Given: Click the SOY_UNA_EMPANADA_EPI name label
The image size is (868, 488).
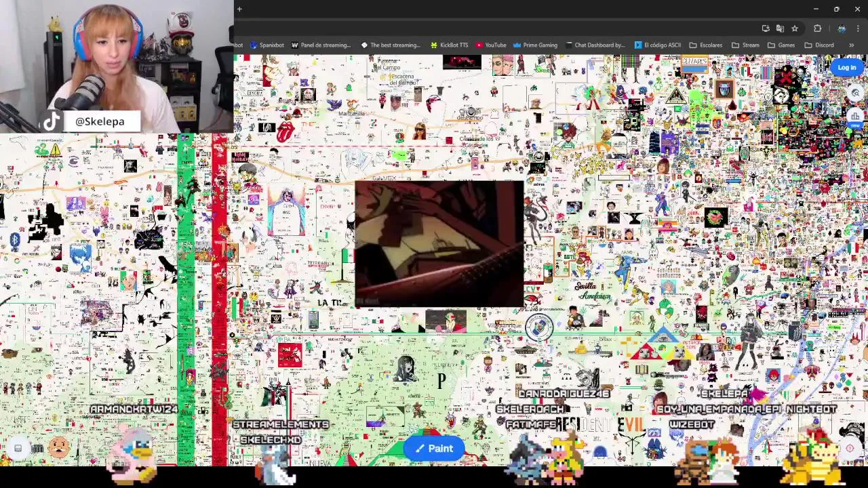Looking at the screenshot, I should [718, 409].
